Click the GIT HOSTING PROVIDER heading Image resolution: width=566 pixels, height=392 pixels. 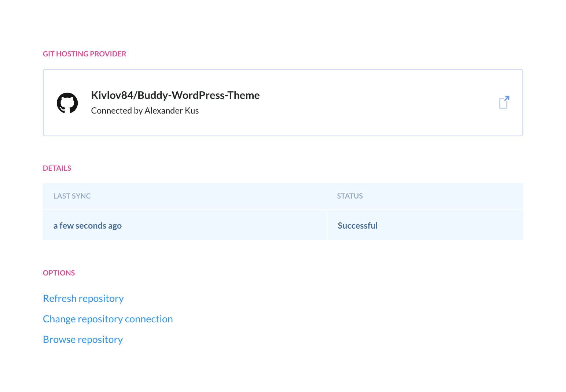click(84, 54)
